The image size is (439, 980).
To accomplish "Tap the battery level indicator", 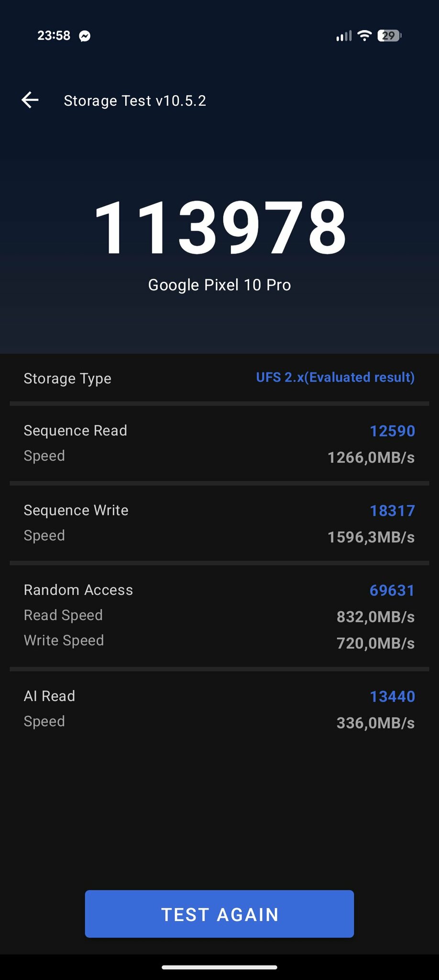I will [389, 35].
